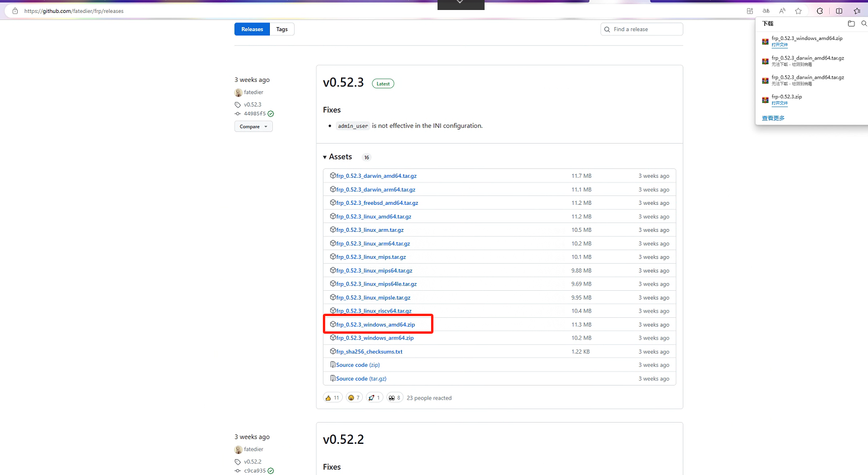The image size is (868, 475).
Task: Open tag v0.52.2 link in sidebar
Action: point(252,462)
